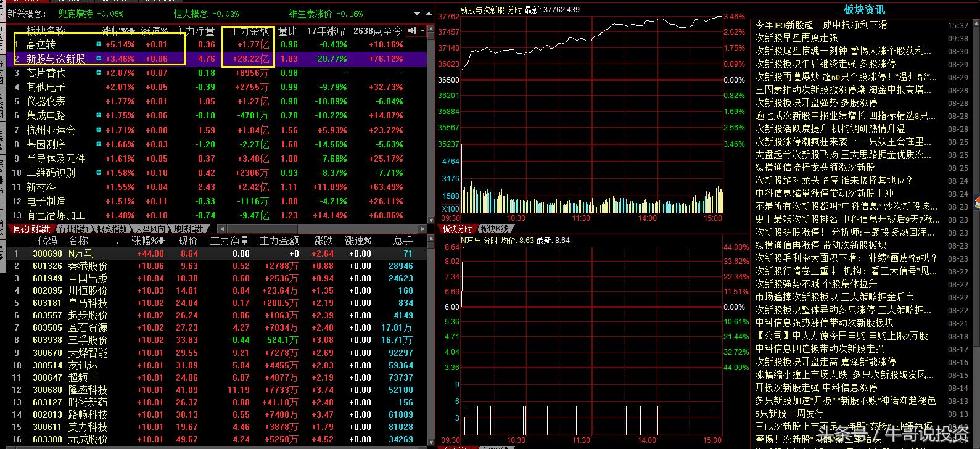Open the column options dropdown arrow in sector header
This screenshot has width=980, height=449.
pyautogui.click(x=422, y=30)
